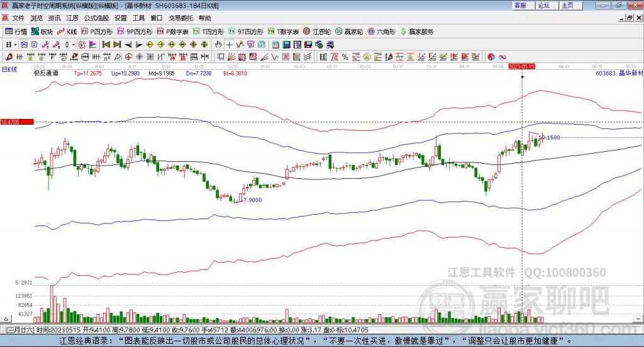Click the save floppy disk icon
This screenshot has height=347, width=644.
(308, 45)
